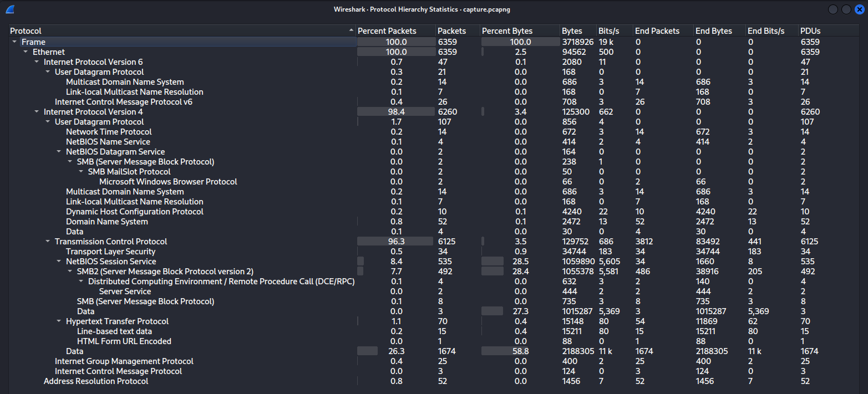Select Dynamic Host Configuration Protocol row

click(x=434, y=212)
